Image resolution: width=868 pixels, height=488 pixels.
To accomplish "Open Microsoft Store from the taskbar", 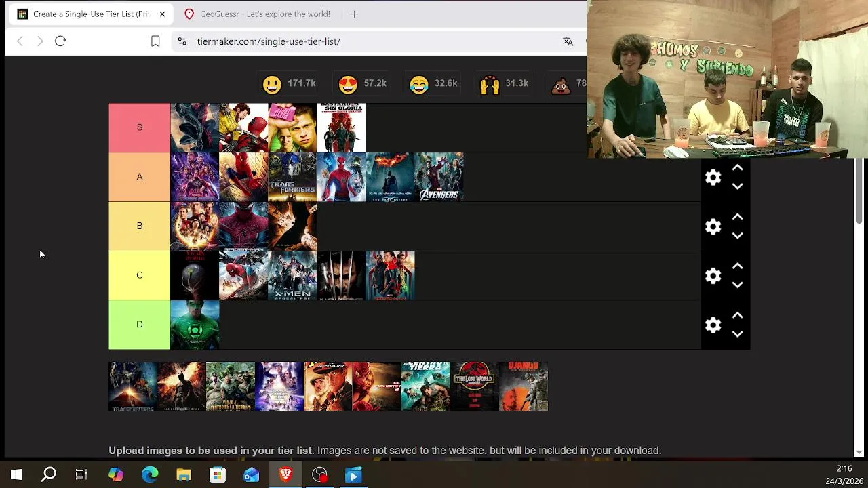I will [x=218, y=475].
